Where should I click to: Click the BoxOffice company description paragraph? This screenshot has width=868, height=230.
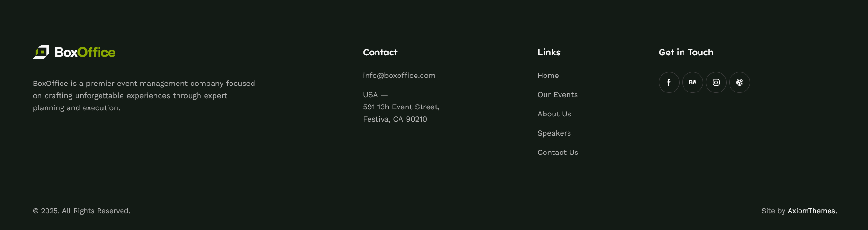coord(144,96)
